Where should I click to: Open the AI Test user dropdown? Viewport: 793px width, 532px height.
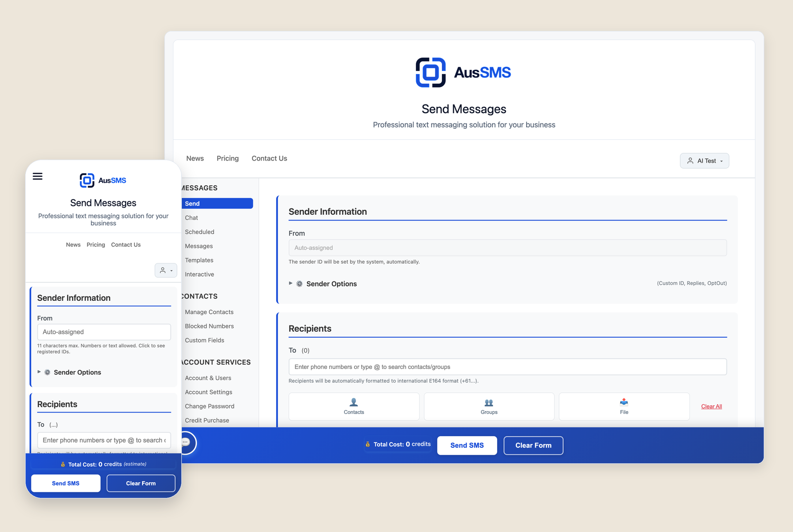(705, 161)
